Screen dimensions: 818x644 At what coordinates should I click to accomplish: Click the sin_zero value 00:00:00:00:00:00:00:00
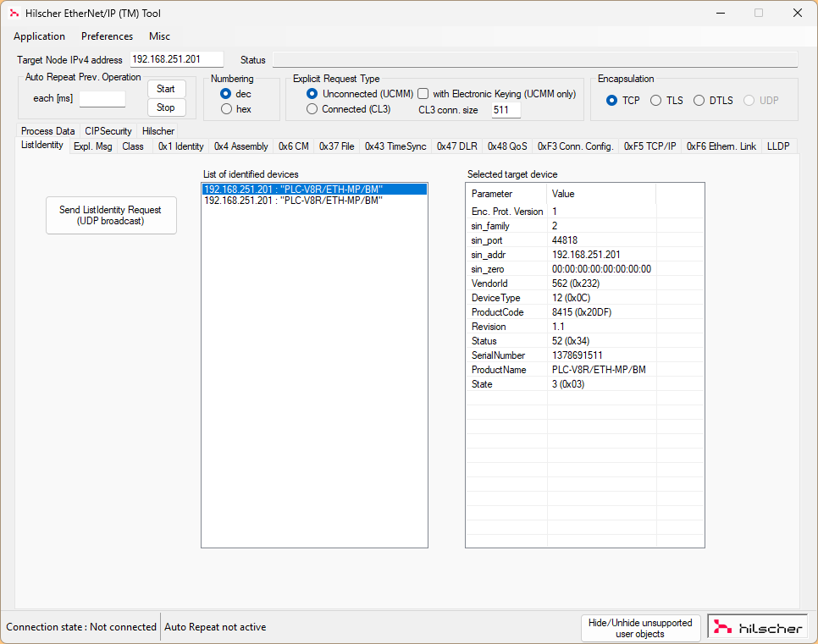tap(601, 269)
